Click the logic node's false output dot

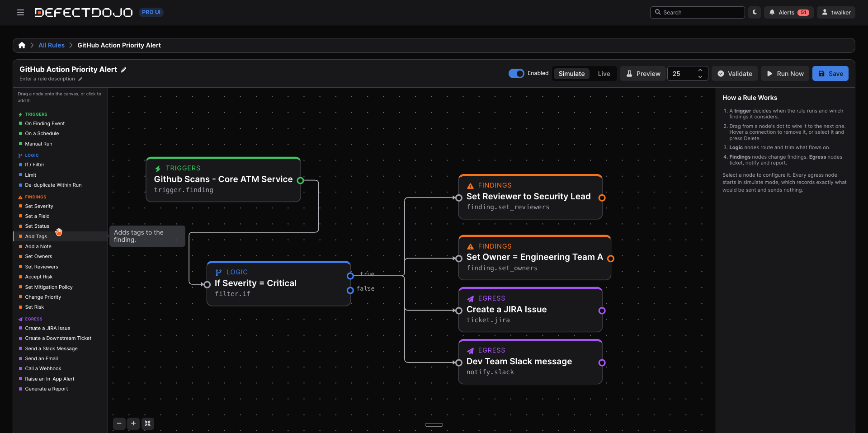(x=350, y=290)
